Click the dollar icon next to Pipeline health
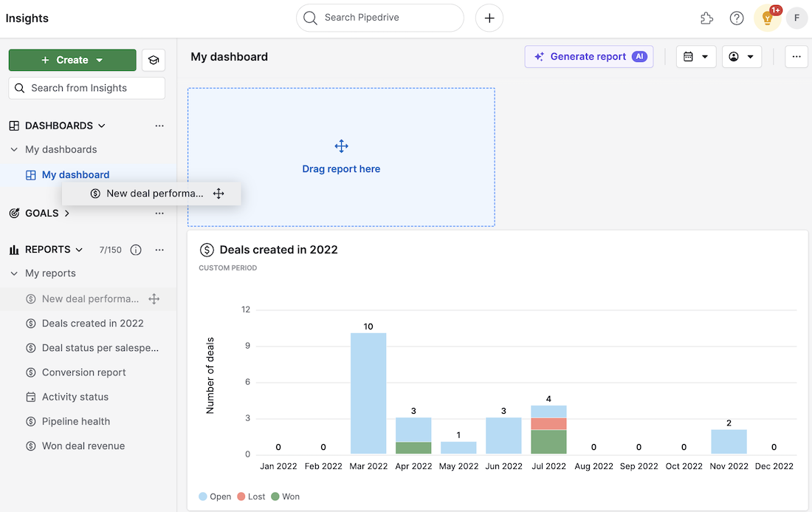 [31, 421]
